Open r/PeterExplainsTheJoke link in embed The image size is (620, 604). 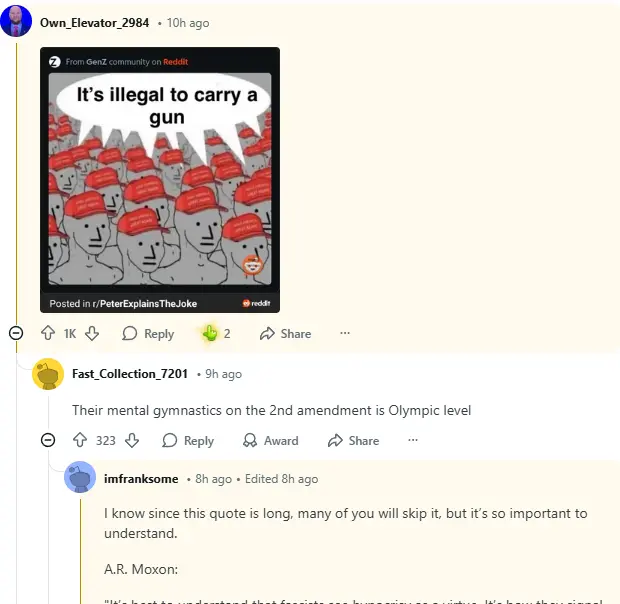[144, 304]
